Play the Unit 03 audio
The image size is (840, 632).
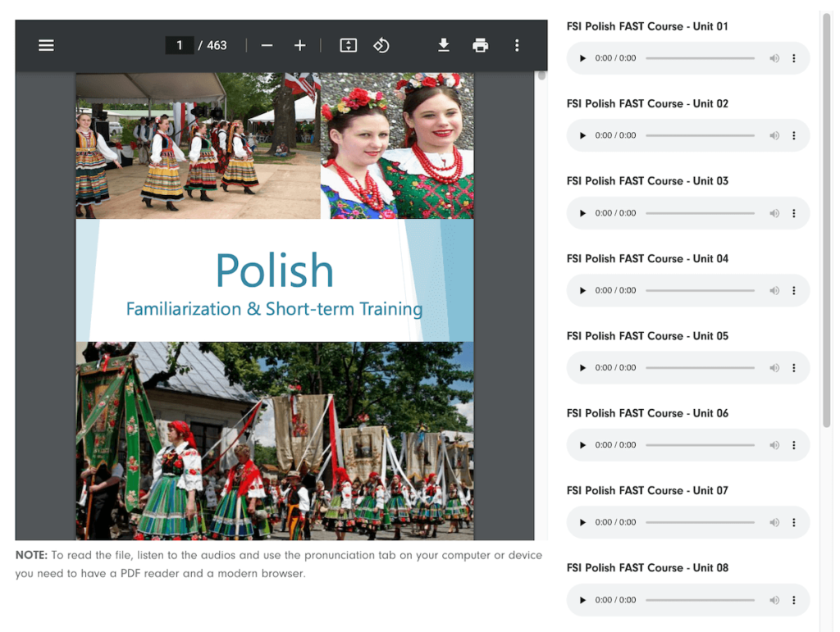click(583, 213)
